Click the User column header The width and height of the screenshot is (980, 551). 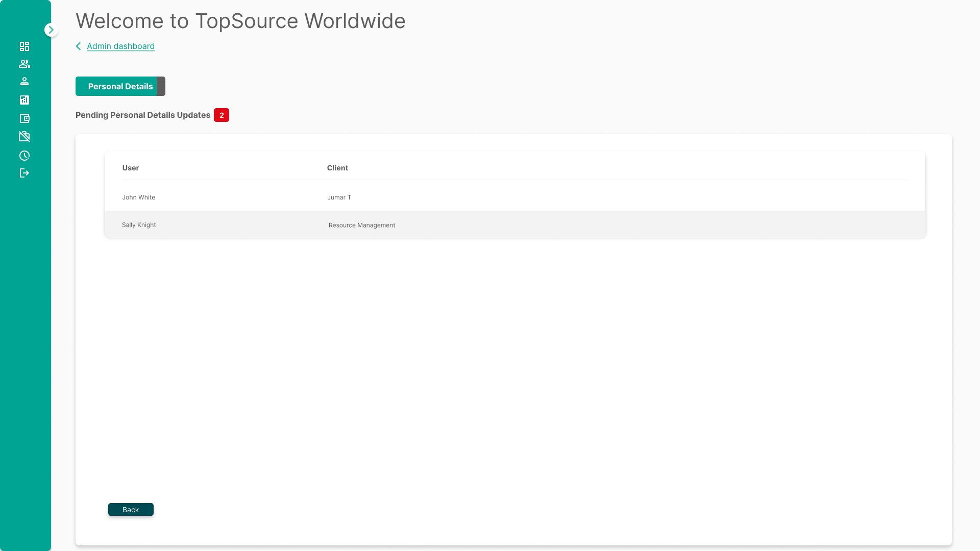point(131,168)
